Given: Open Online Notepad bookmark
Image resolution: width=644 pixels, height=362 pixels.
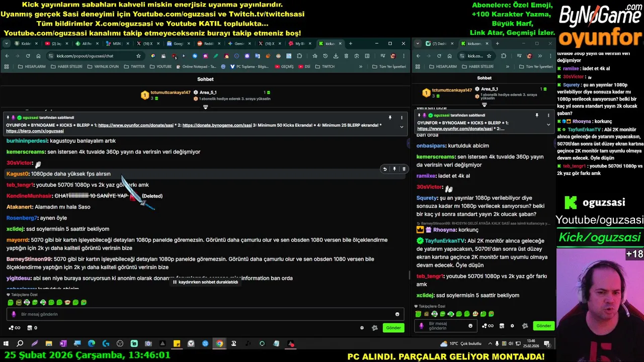Looking at the screenshot, I should click(x=196, y=66).
